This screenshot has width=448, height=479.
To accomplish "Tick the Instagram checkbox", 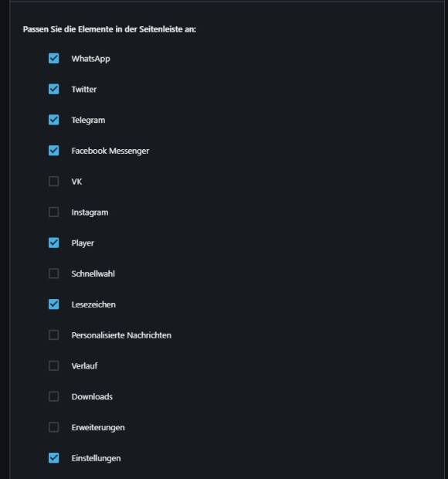I will point(54,212).
